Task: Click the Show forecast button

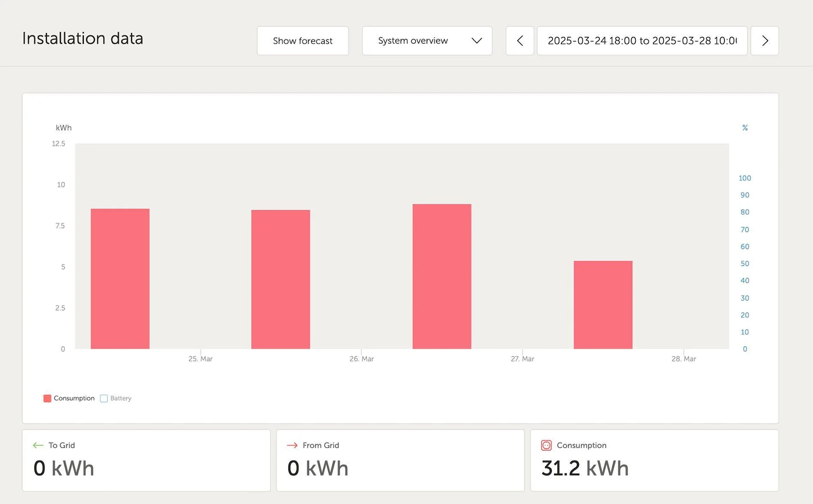Action: coord(303,41)
